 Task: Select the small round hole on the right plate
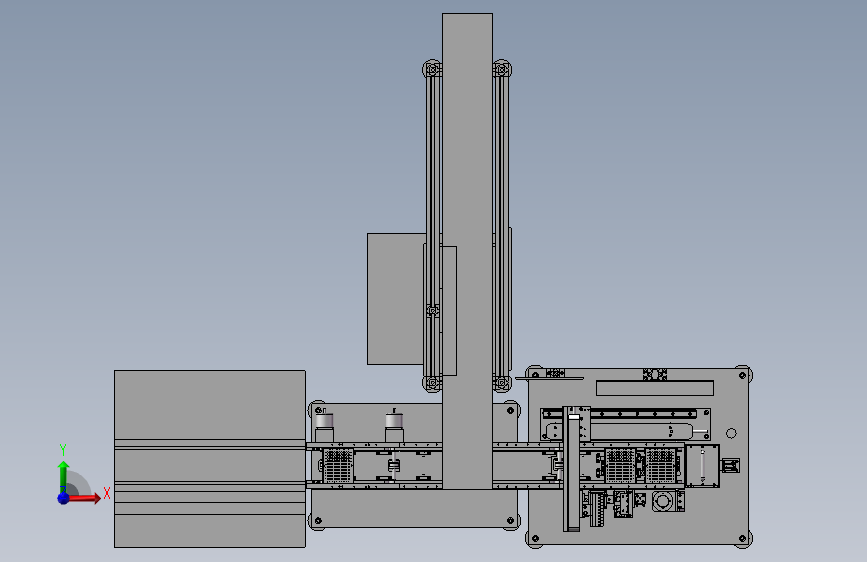click(731, 433)
